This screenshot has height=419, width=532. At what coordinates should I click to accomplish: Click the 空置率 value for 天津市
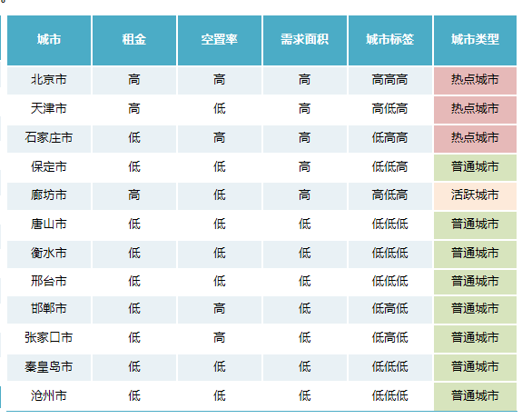tap(220, 109)
